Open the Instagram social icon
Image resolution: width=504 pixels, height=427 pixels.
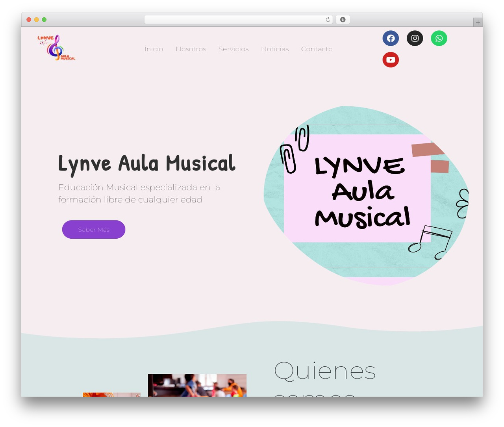pyautogui.click(x=415, y=38)
